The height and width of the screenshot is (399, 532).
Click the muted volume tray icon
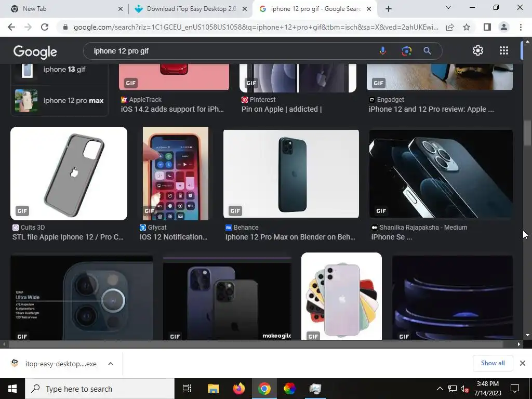[x=464, y=389]
